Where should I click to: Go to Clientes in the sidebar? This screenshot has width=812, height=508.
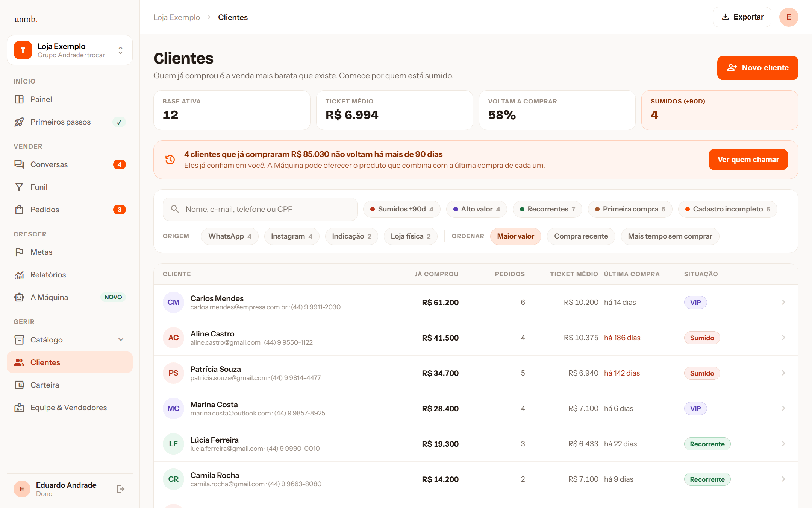click(70, 362)
